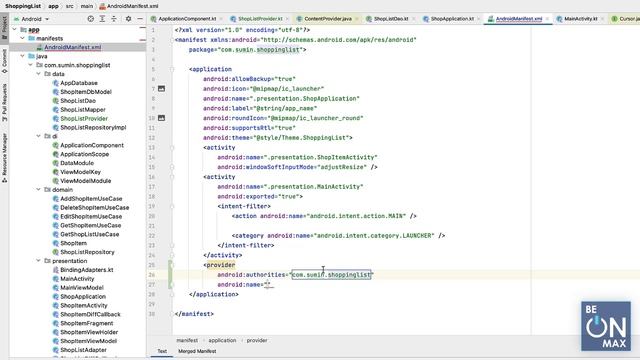Collapse the java folder
Image resolution: width=640 pixels, height=360 pixels.
[22, 56]
